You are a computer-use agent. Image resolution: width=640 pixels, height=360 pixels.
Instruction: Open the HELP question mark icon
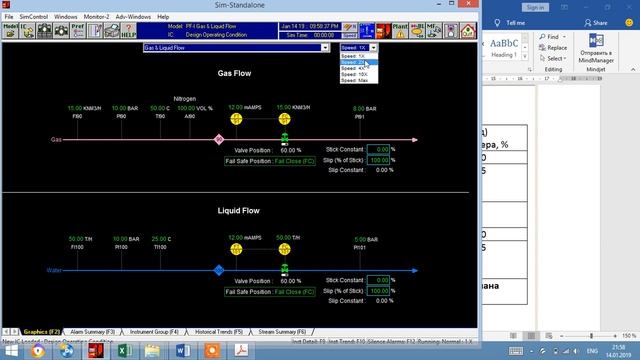click(x=128, y=31)
